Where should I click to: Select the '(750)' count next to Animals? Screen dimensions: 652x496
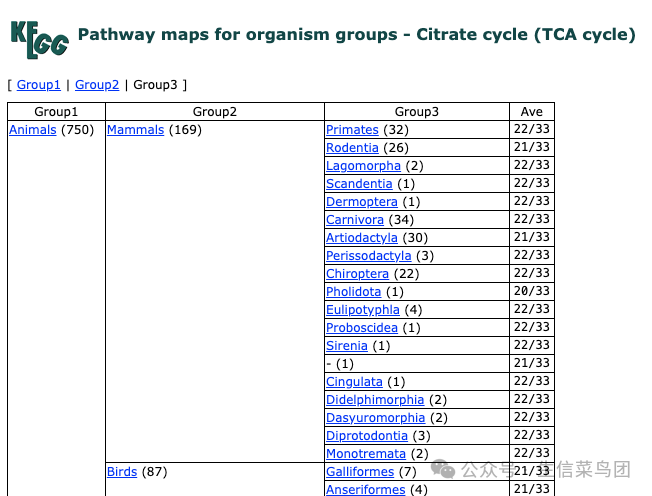pos(78,130)
